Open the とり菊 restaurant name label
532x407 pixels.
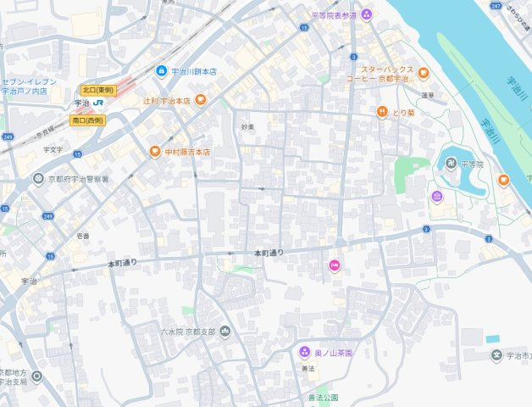(x=403, y=113)
